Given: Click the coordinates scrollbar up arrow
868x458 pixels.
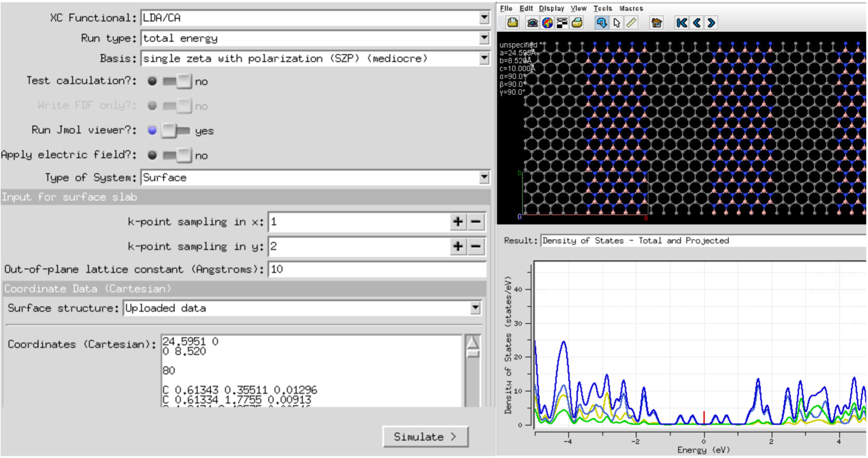Looking at the screenshot, I should click(472, 342).
